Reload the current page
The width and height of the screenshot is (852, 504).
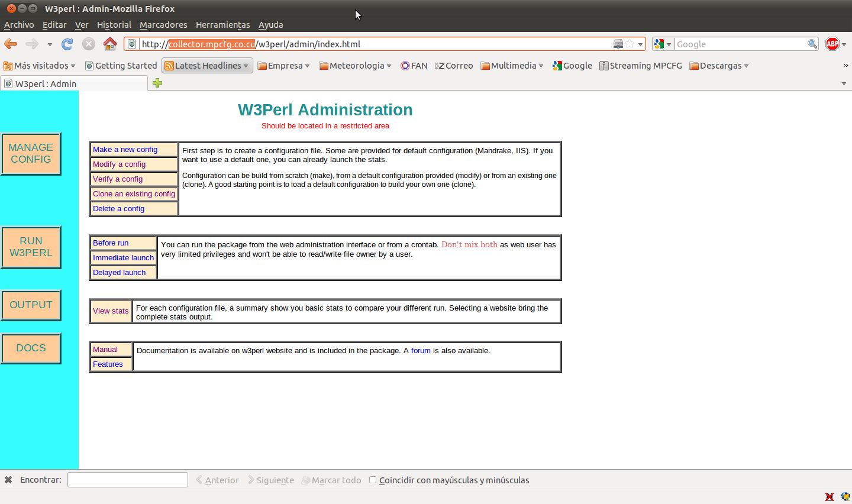click(x=67, y=44)
